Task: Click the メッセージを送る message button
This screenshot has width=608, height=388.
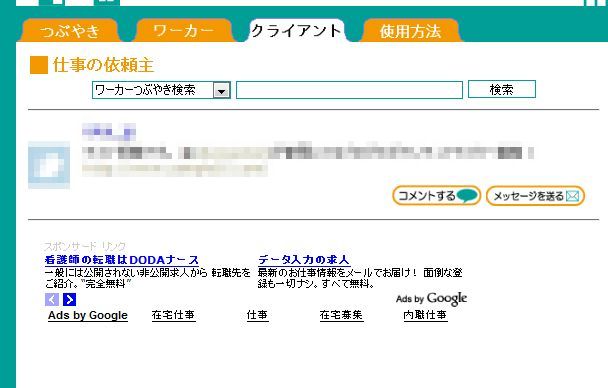Action: pyautogui.click(x=535, y=196)
